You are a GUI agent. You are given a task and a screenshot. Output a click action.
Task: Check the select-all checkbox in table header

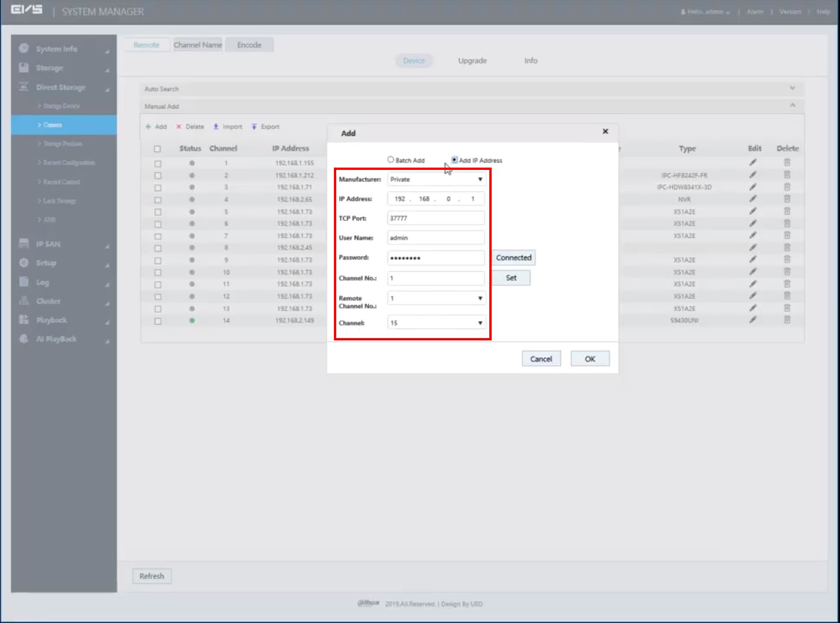[157, 149]
